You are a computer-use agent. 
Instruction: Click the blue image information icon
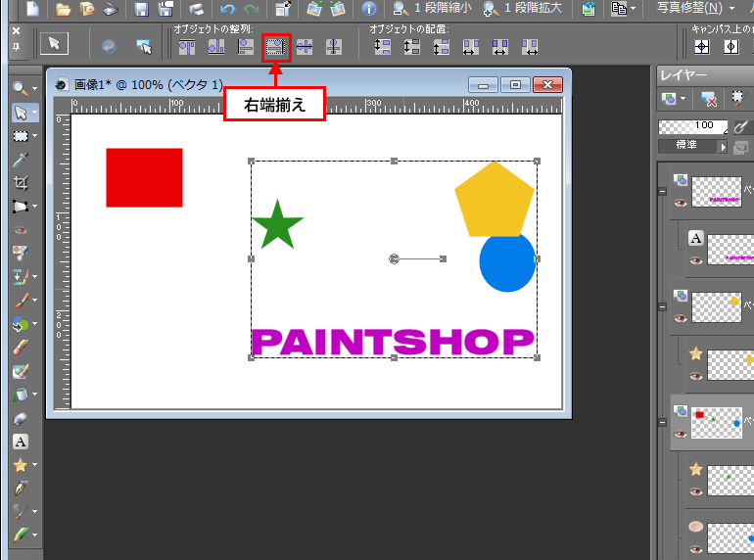(369, 9)
